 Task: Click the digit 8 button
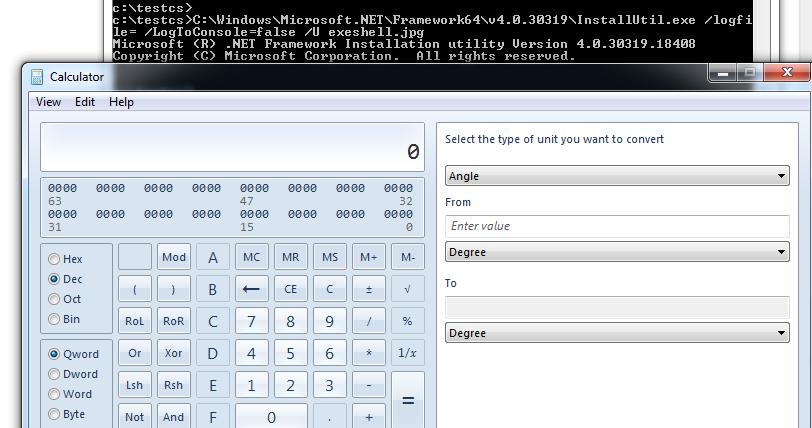click(291, 321)
